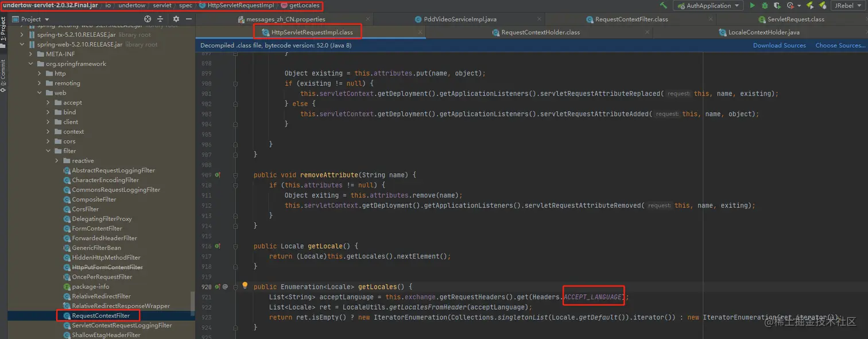Fold getLocale method at line 916
This screenshot has height=339, width=868.
point(235,246)
